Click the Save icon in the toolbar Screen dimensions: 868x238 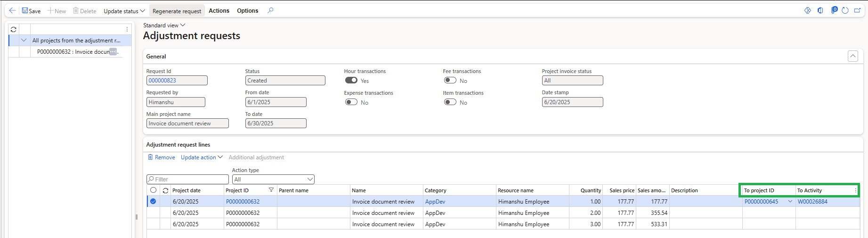(25, 10)
